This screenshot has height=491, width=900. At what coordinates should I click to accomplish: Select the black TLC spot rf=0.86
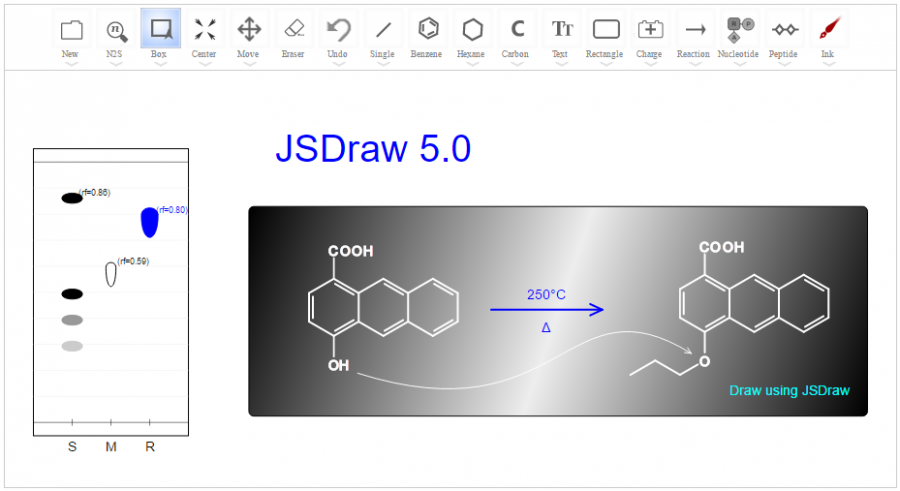[x=72, y=198]
